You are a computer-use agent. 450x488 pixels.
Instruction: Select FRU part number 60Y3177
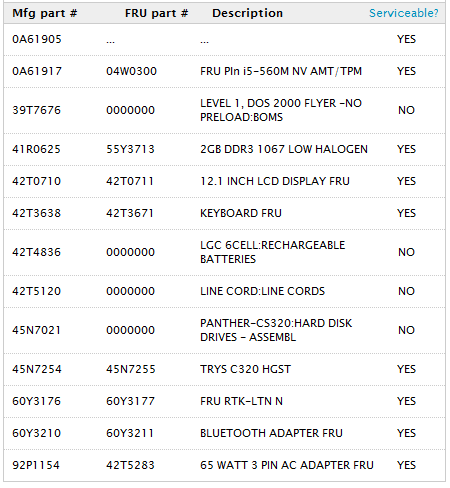(131, 401)
